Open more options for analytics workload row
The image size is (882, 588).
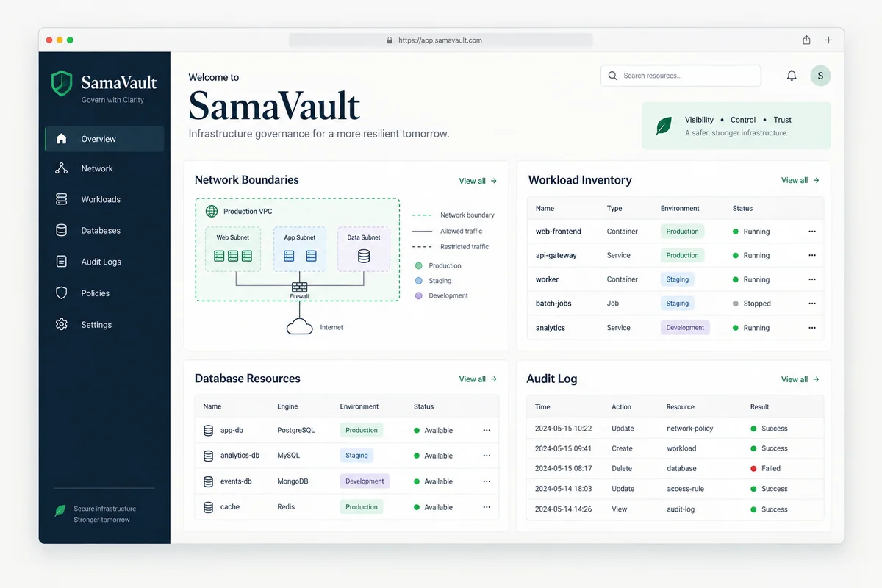pos(812,328)
